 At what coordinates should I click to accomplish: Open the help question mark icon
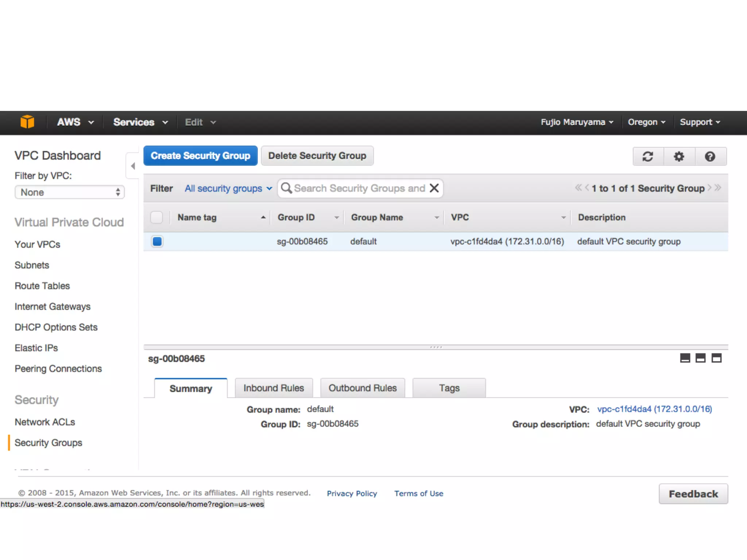pos(710,157)
